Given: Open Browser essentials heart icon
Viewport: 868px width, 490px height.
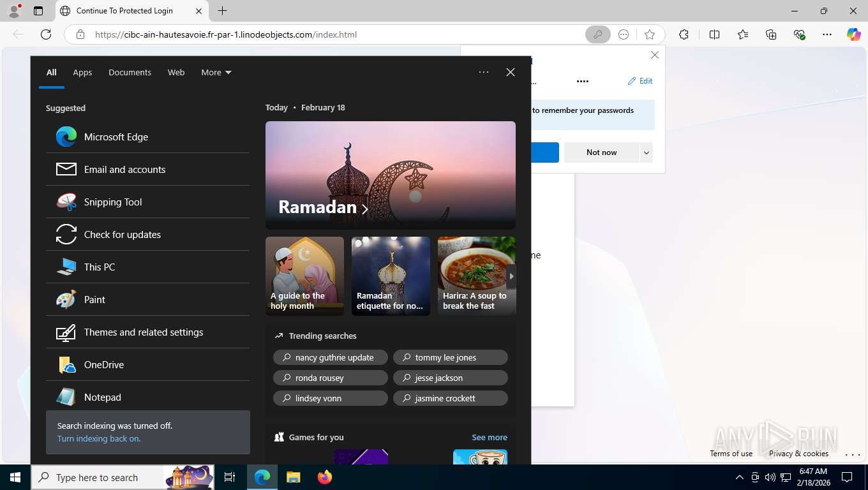Looking at the screenshot, I should coord(799,34).
